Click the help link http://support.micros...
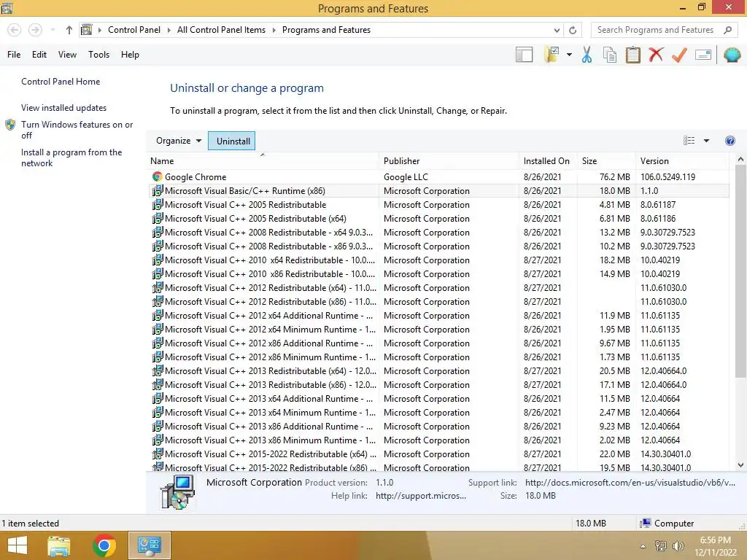747x560 pixels. coord(421,496)
